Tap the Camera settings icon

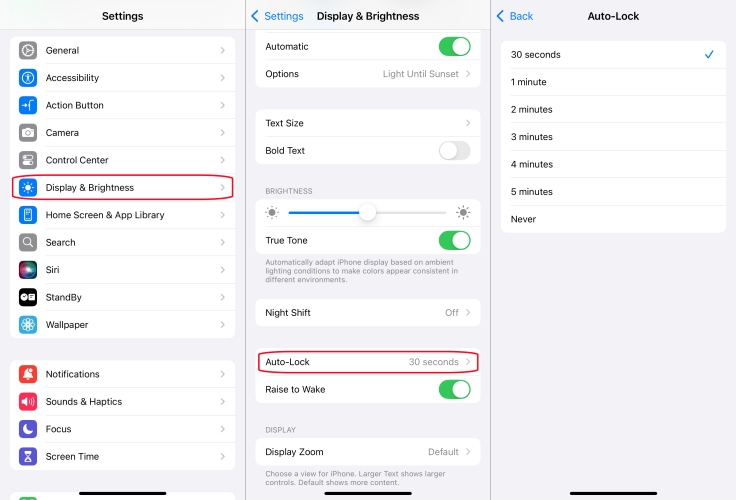(28, 132)
